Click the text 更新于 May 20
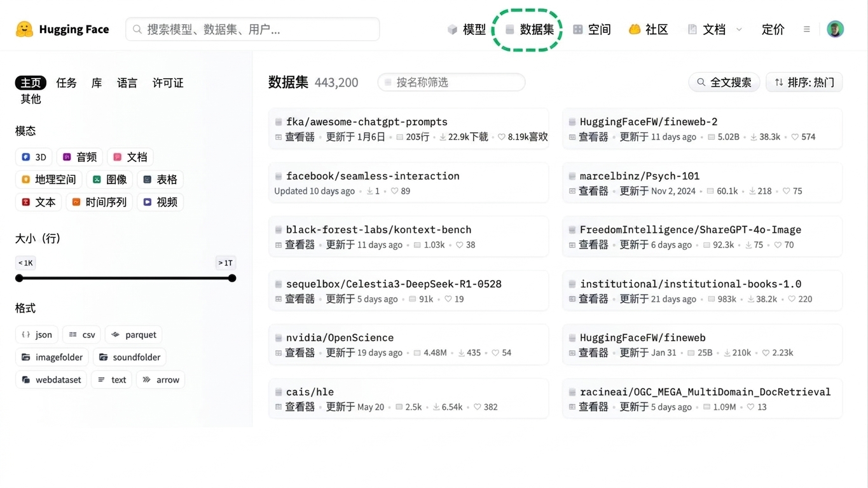 pos(355,407)
